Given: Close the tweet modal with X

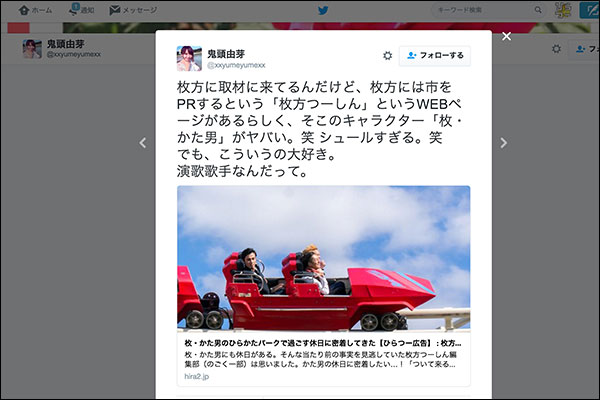Looking at the screenshot, I should click(506, 36).
